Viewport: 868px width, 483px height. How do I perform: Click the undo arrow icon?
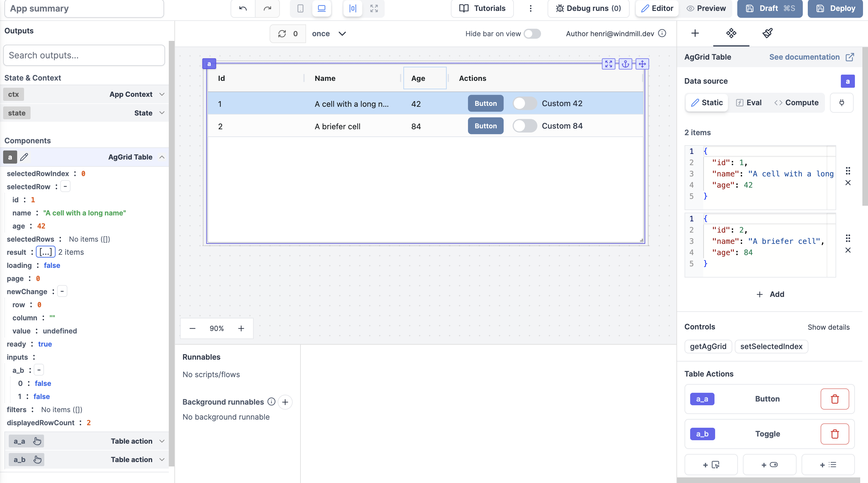(243, 8)
